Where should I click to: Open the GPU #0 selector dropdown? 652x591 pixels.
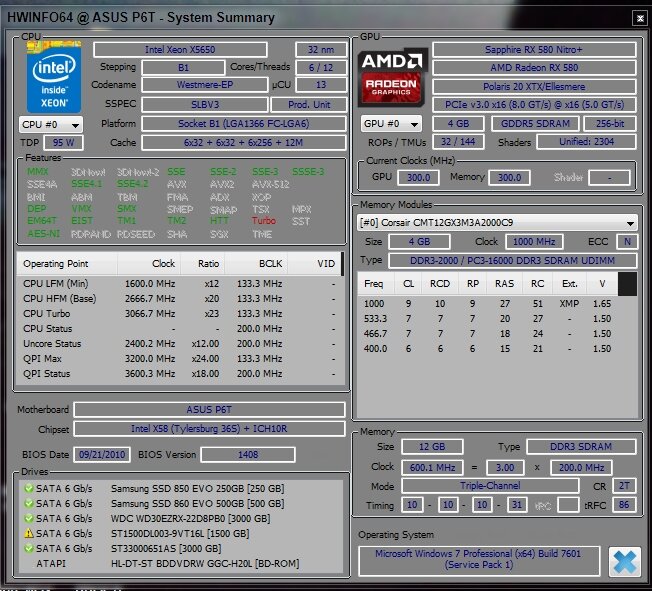[391, 124]
